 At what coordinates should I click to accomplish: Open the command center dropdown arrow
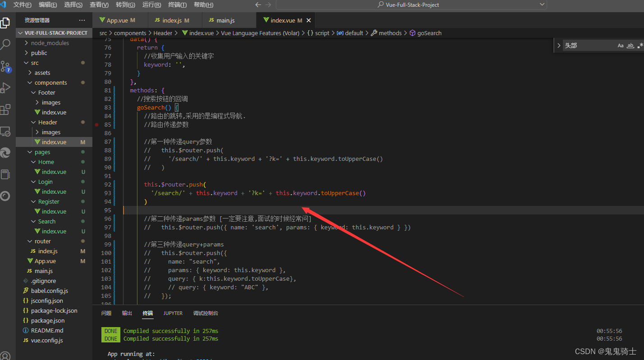pyautogui.click(x=542, y=5)
